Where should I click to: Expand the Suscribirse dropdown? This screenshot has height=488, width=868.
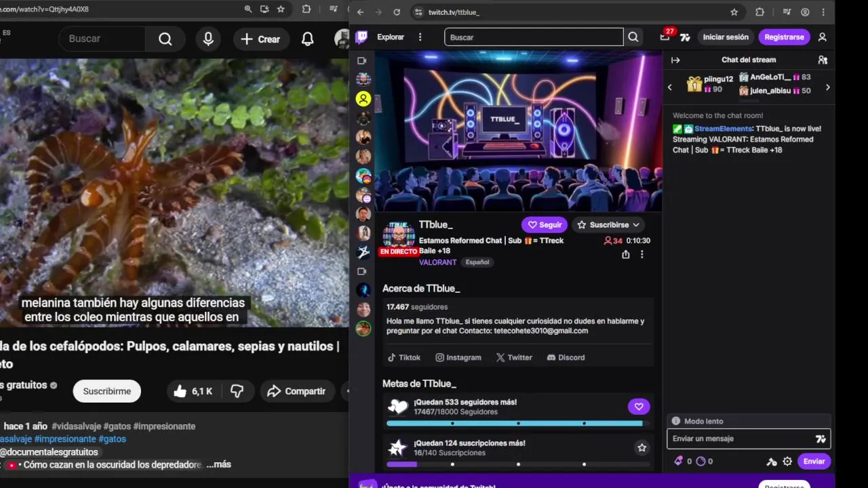[608, 225]
